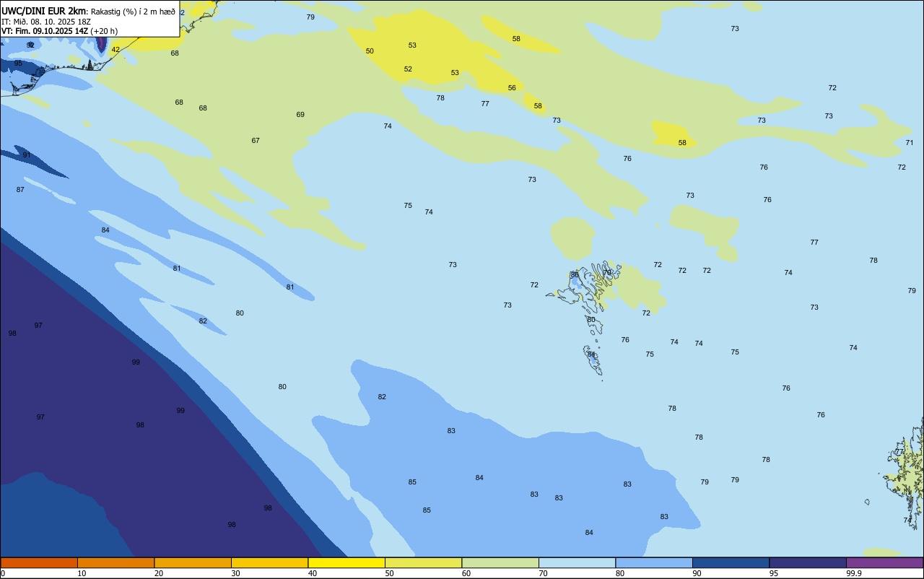
Task: Click the humidity value 71 on the map
Action: [x=910, y=143]
